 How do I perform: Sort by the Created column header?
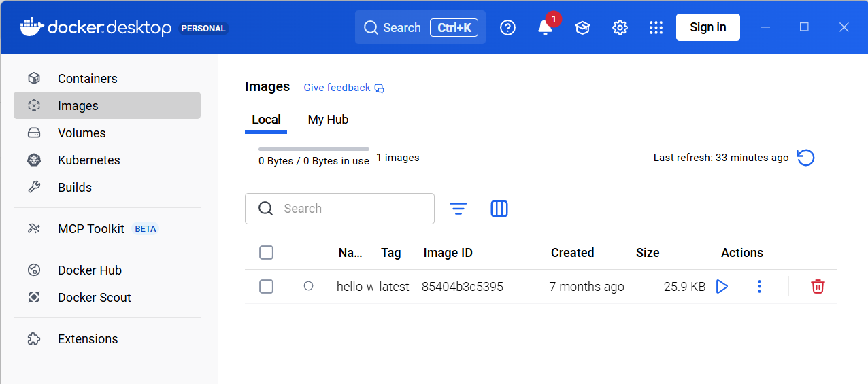tap(572, 253)
